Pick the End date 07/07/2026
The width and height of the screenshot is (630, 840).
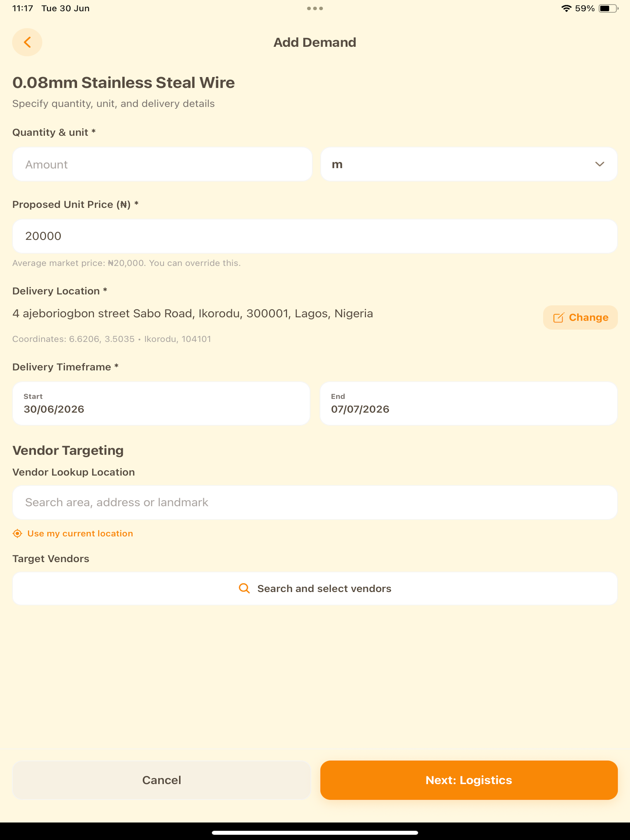(x=469, y=403)
